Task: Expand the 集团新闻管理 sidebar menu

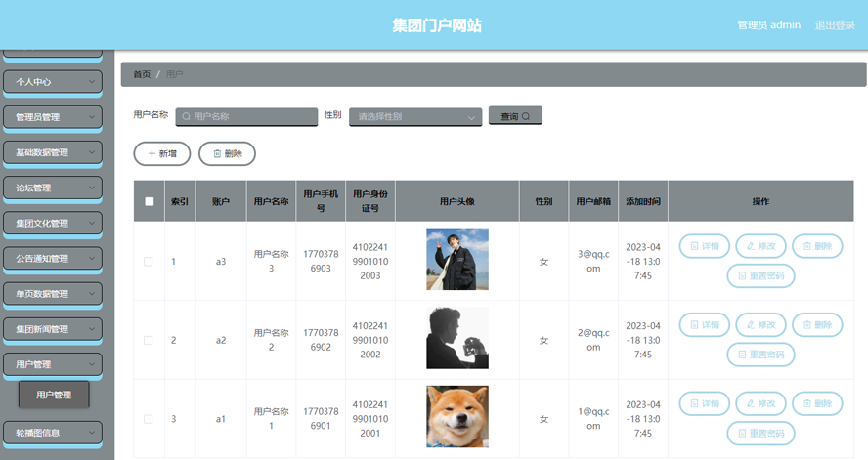Action: (53, 329)
